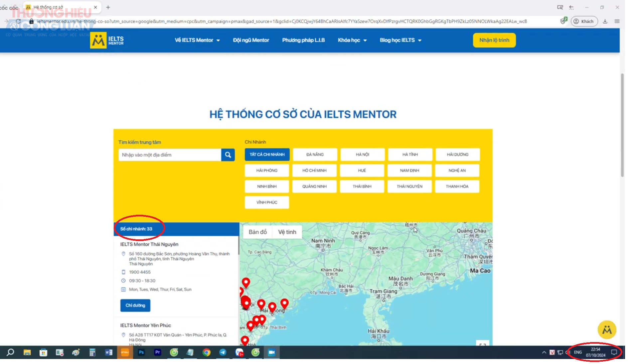
Task: Filter branches by ĐÀ NẴNG
Action: click(x=315, y=155)
